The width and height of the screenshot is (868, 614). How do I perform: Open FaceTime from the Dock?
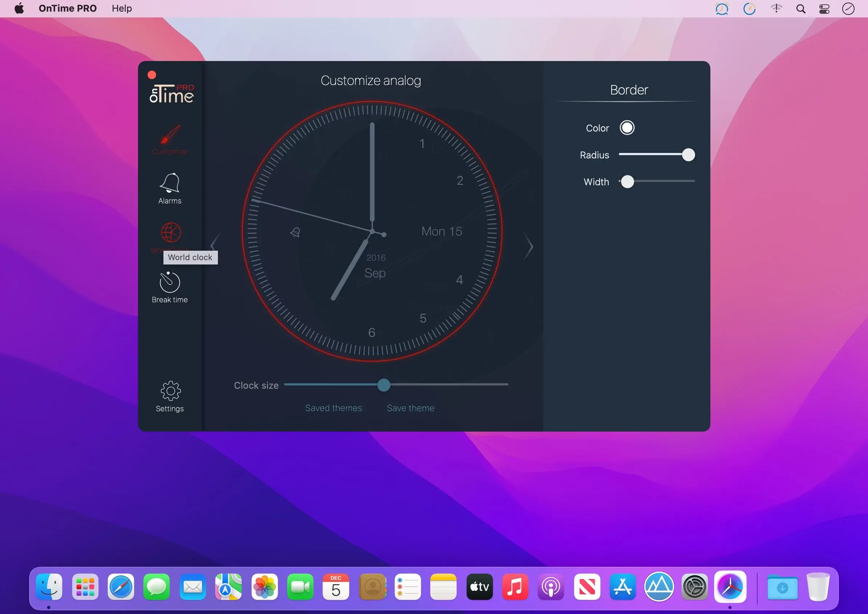pyautogui.click(x=300, y=587)
